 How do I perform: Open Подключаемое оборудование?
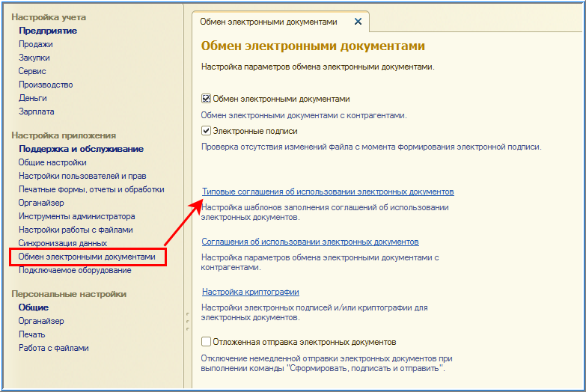click(x=75, y=270)
